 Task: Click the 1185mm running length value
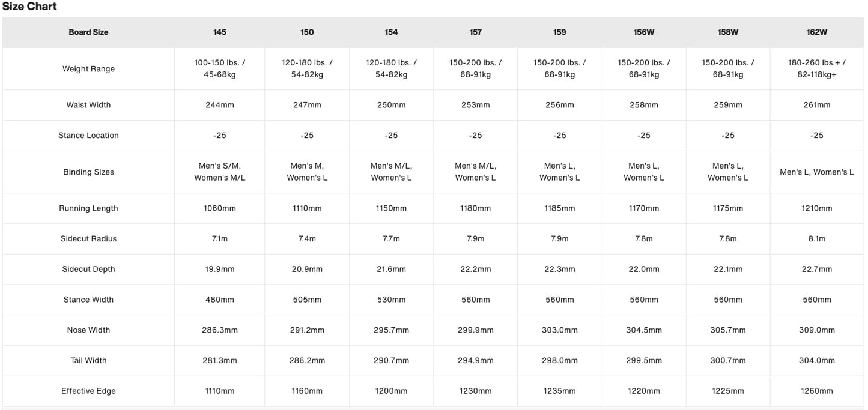(559, 208)
